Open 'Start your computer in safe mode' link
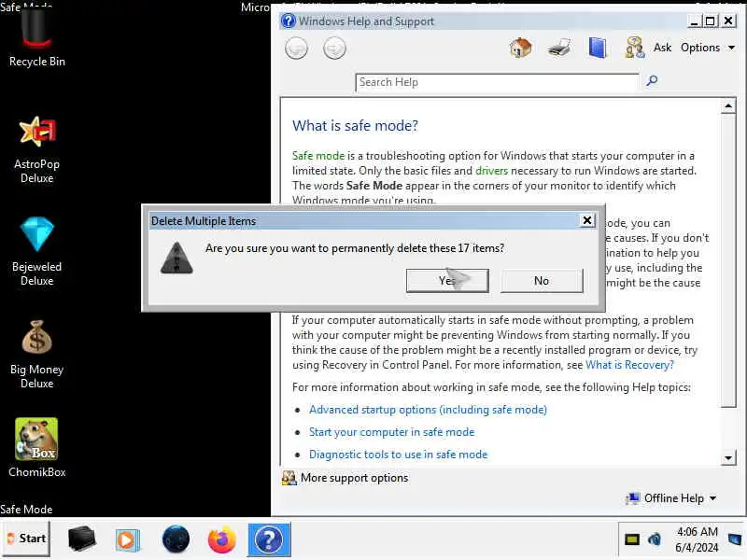 [391, 432]
